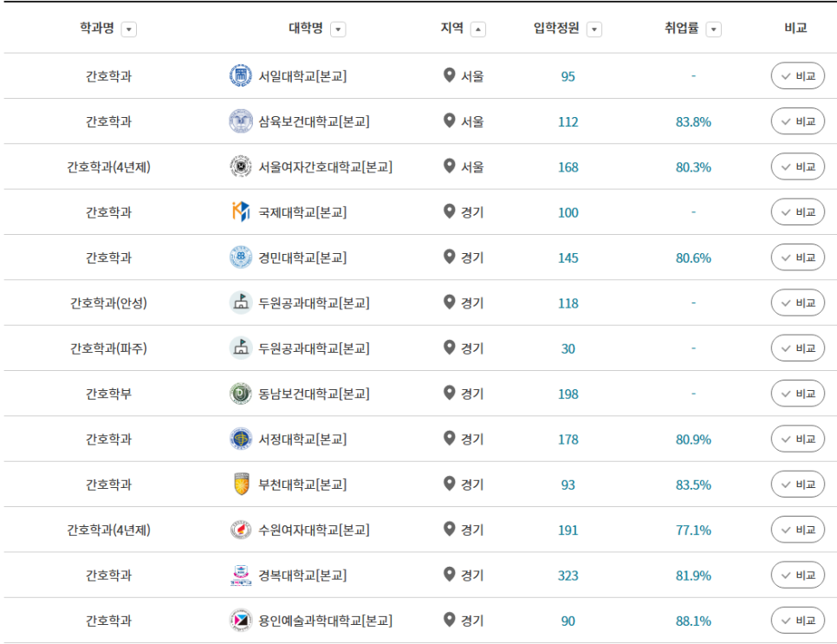Click 입학정원 value 323
This screenshot has height=644, width=837.
pos(568,576)
